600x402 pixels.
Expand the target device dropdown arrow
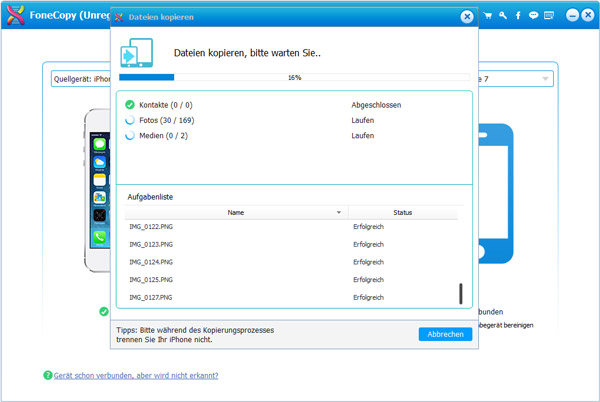(x=546, y=78)
